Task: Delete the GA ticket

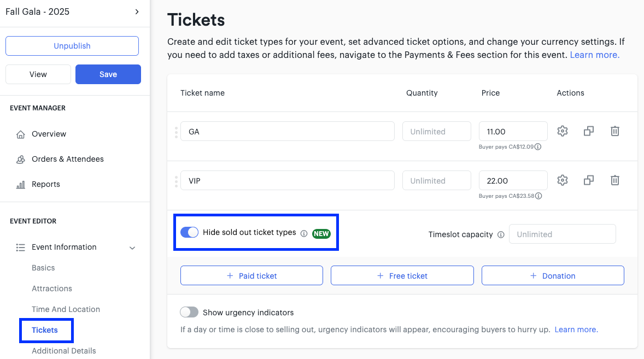Action: click(614, 131)
